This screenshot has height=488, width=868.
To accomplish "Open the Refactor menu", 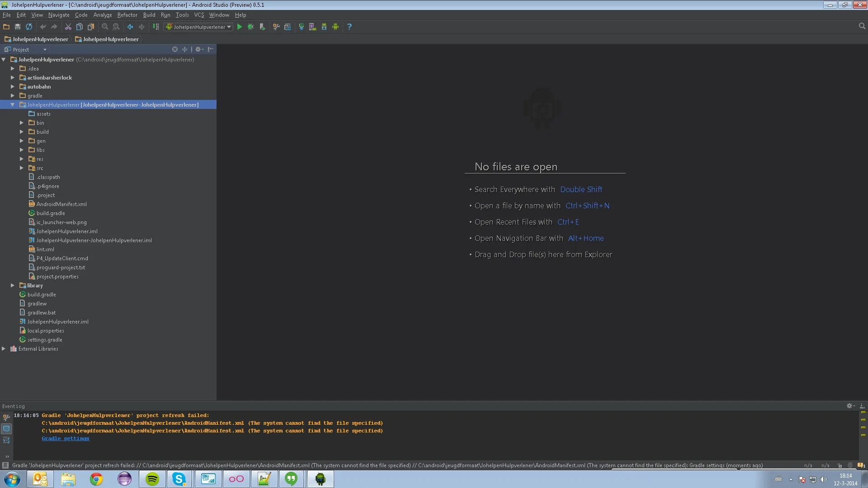I will pyautogui.click(x=127, y=15).
